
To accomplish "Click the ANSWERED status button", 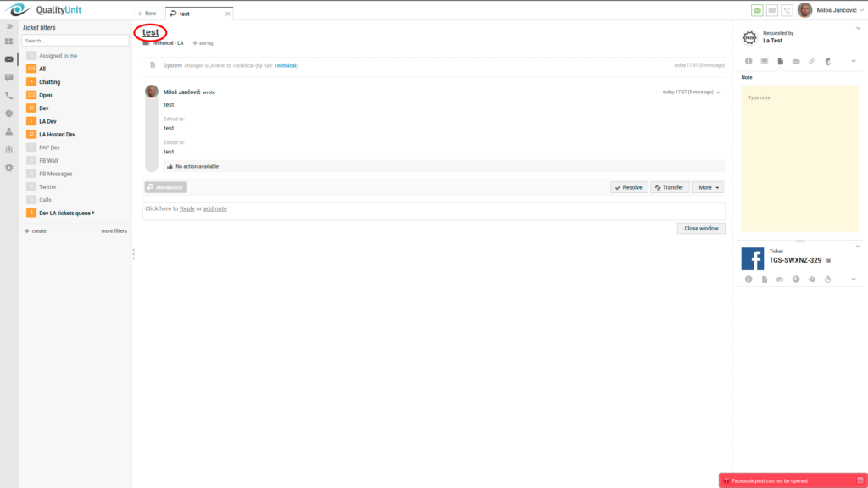I will coord(166,187).
